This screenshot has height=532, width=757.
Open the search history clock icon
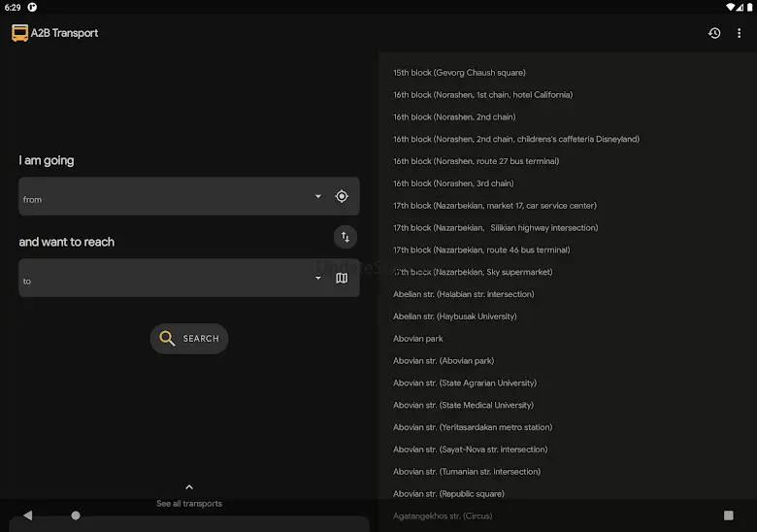pos(714,33)
